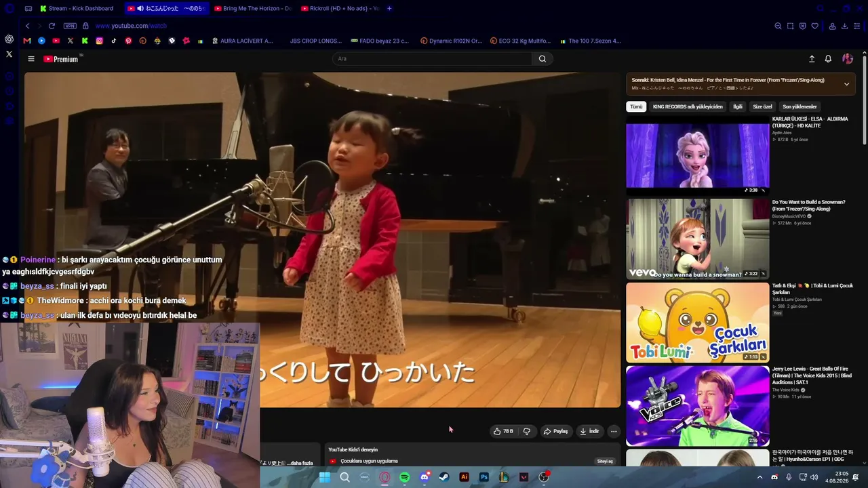
Task: Select the 'İlgili' filter chip
Action: tap(738, 106)
